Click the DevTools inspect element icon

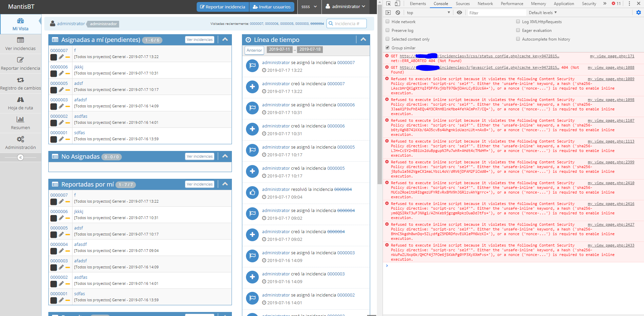[x=388, y=4]
